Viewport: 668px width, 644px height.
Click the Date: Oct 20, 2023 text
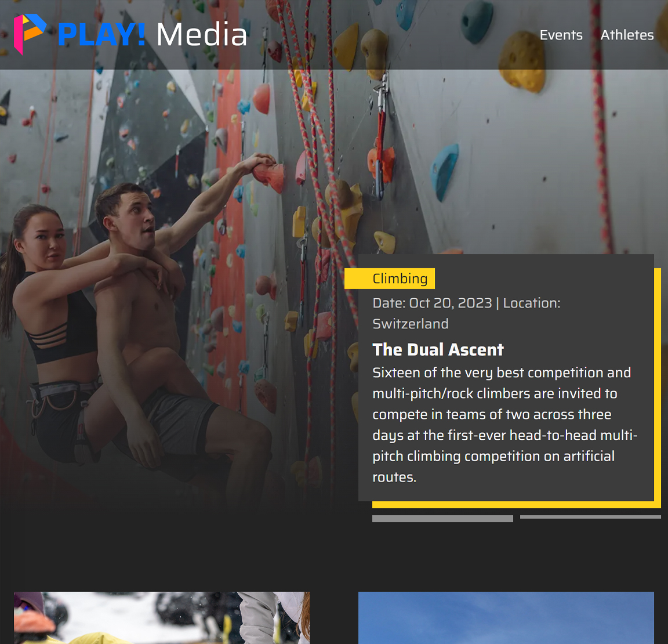(433, 303)
